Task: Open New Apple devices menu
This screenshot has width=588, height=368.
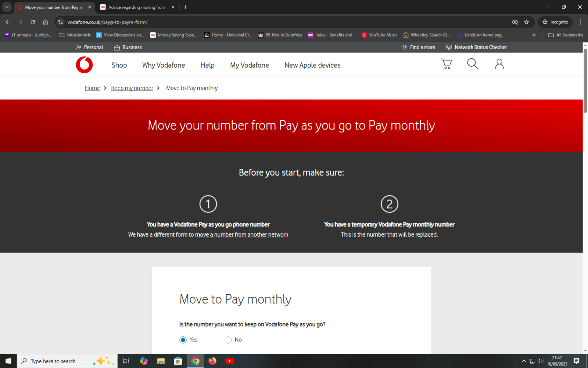Action: [312, 65]
